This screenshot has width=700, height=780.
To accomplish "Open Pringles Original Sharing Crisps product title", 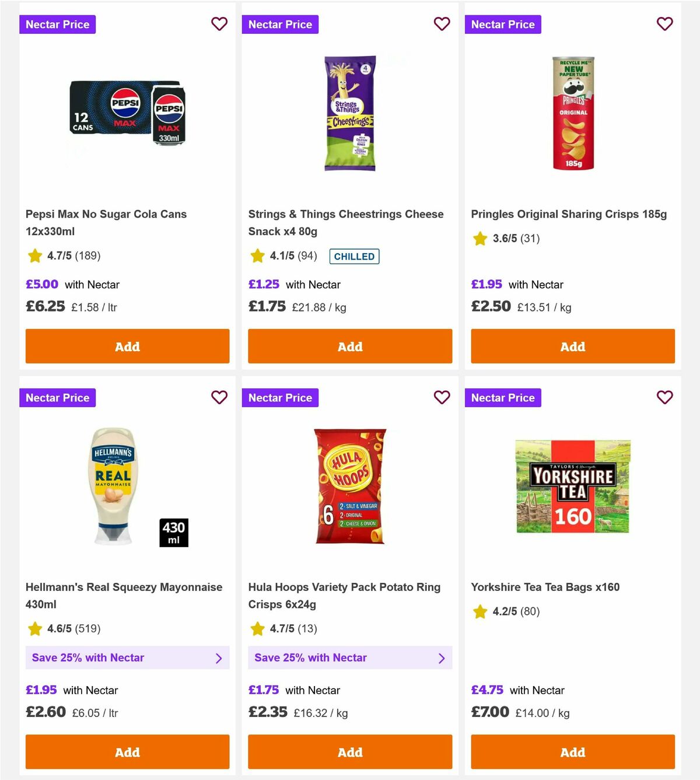I will click(x=569, y=214).
